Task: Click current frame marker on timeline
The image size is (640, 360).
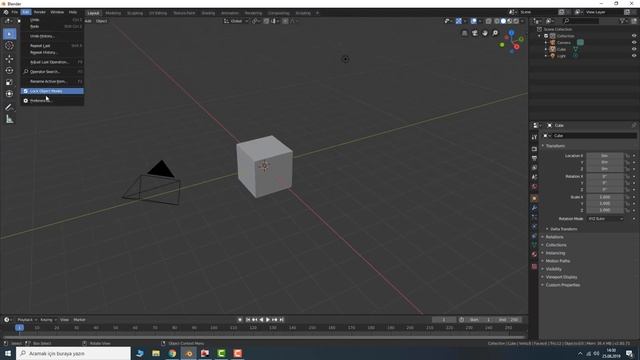Action: (x=19, y=328)
